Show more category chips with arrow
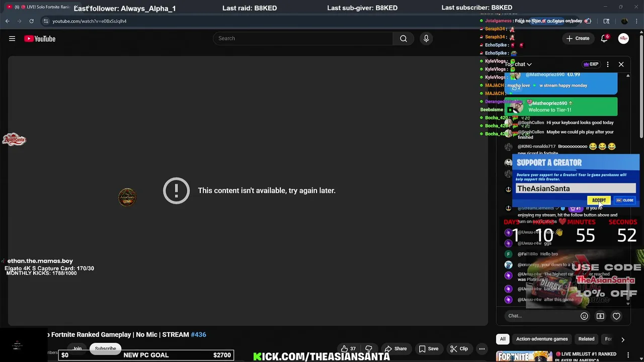This screenshot has height=362, width=644. coord(623,339)
